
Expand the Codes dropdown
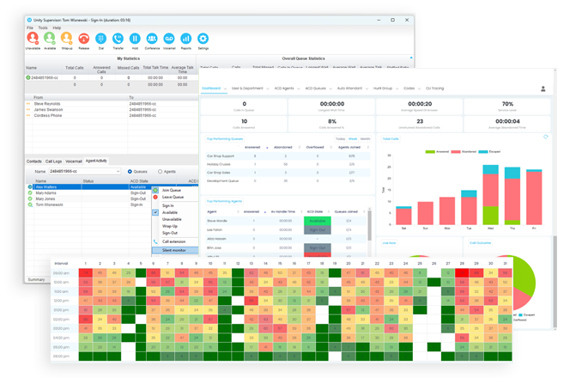tap(419, 89)
